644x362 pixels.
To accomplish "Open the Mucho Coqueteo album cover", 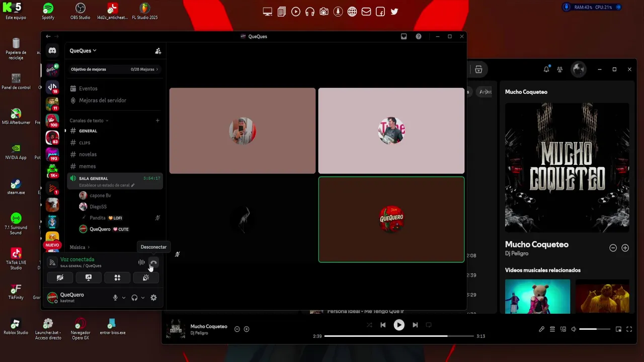I will click(567, 167).
